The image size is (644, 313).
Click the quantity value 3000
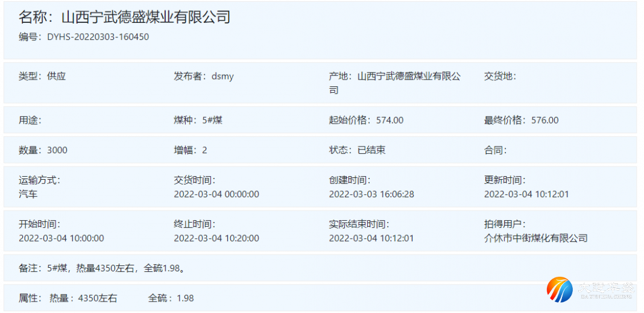(x=57, y=150)
